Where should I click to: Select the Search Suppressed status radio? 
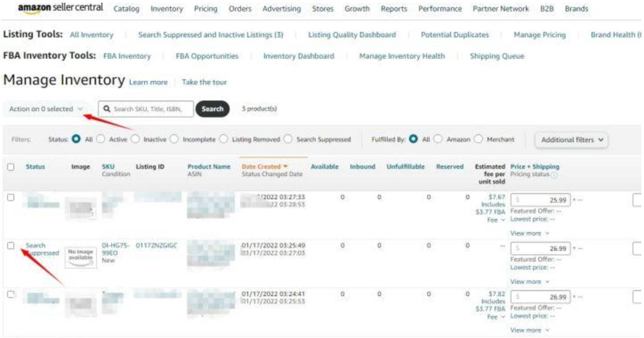click(x=288, y=140)
